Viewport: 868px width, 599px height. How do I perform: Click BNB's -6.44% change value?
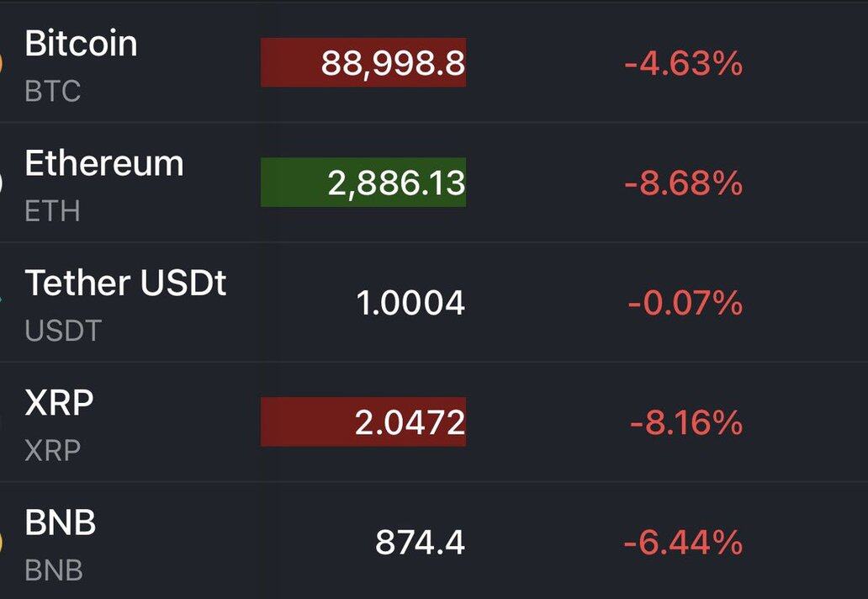(683, 543)
